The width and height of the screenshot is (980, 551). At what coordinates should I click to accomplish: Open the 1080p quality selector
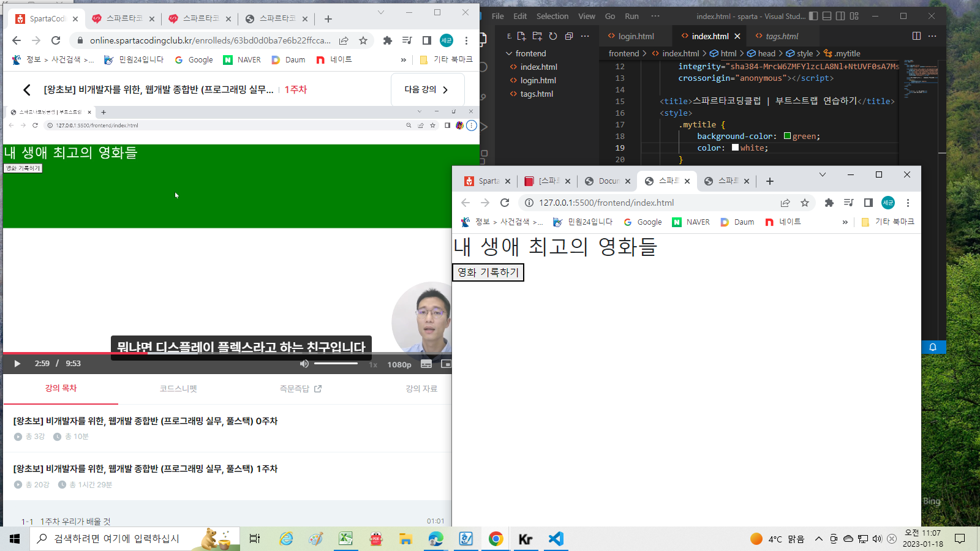coord(399,364)
